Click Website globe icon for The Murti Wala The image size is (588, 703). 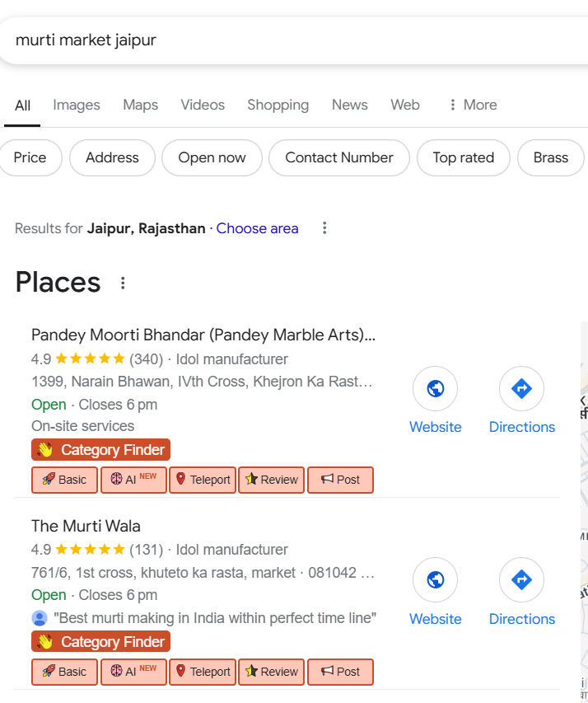435,580
